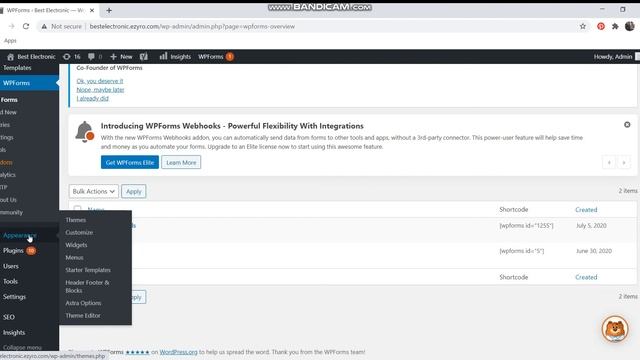The height and width of the screenshot is (360, 640).
Task: Show the previous notification with the left arrow
Action: click(609, 162)
